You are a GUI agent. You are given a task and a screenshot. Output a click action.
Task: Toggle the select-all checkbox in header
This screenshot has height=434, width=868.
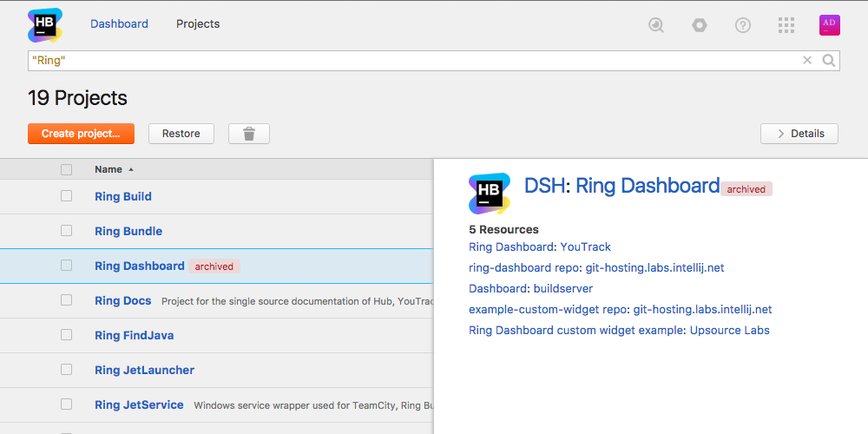point(67,169)
